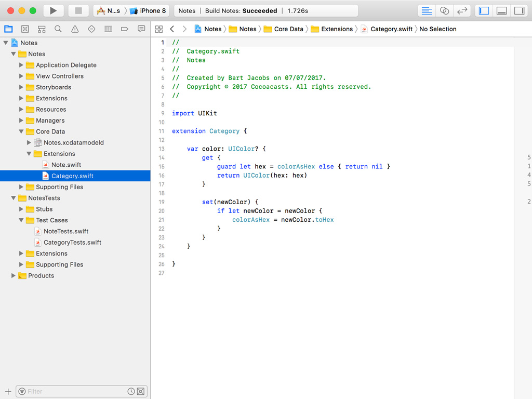Hide the Navigator panel
Viewport: 532px width, 399px height.
484,10
